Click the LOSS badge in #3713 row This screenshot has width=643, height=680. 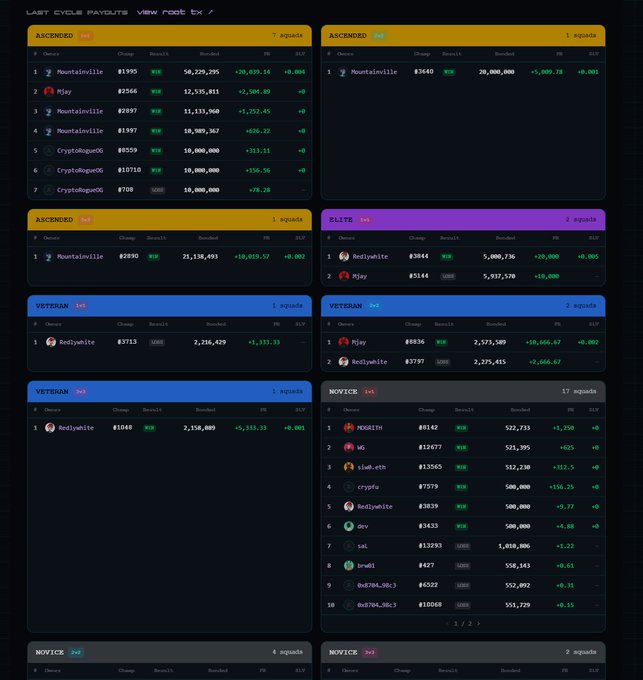(157, 342)
